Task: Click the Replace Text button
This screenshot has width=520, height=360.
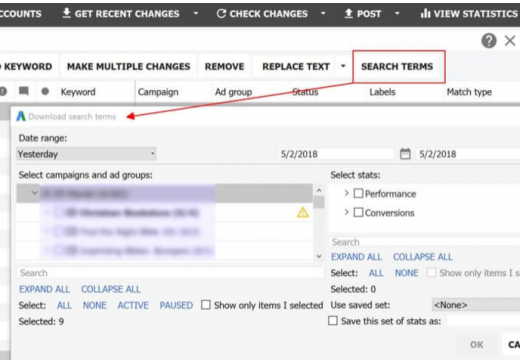Action: point(296,66)
